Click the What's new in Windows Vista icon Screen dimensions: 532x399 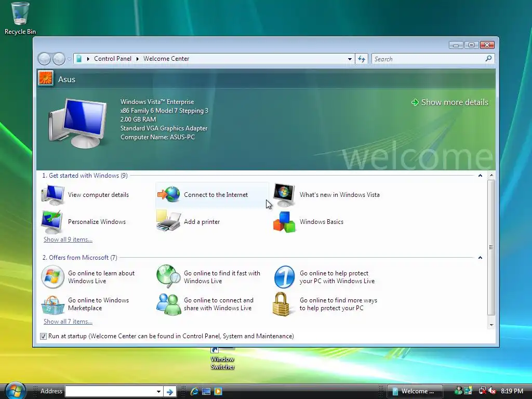(284, 195)
